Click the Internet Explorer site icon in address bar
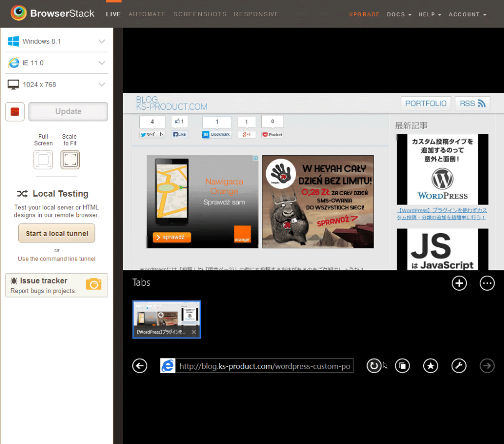 click(168, 366)
